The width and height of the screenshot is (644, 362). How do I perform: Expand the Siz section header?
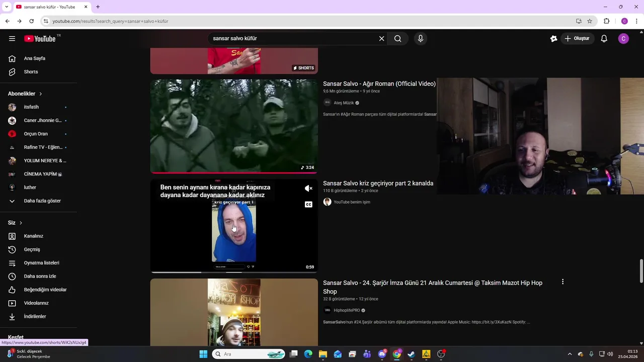(x=15, y=223)
